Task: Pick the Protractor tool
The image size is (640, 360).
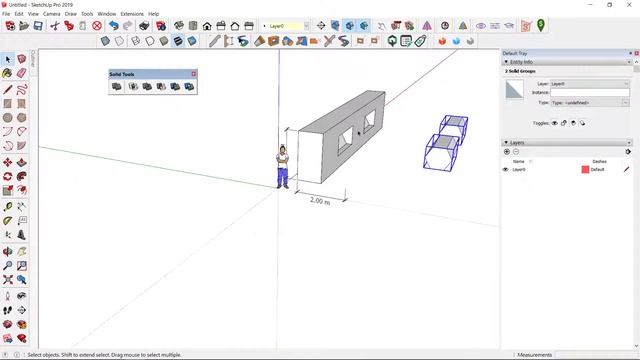Action: click(7, 221)
